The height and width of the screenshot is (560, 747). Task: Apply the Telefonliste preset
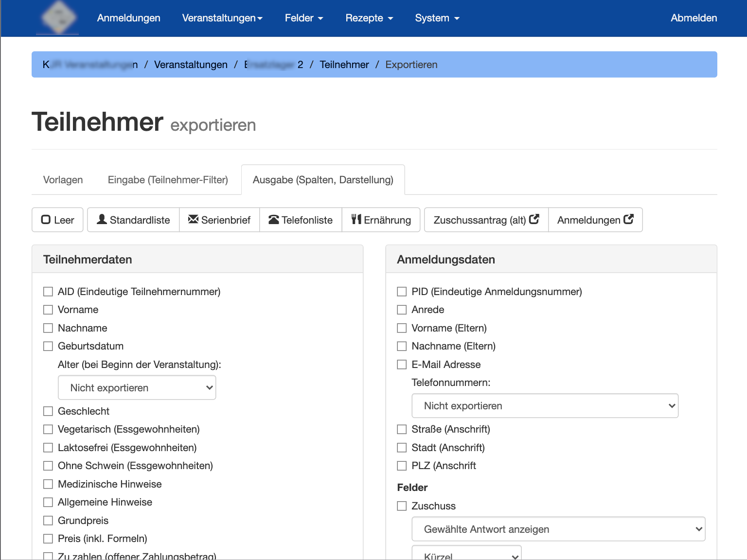[x=301, y=220]
